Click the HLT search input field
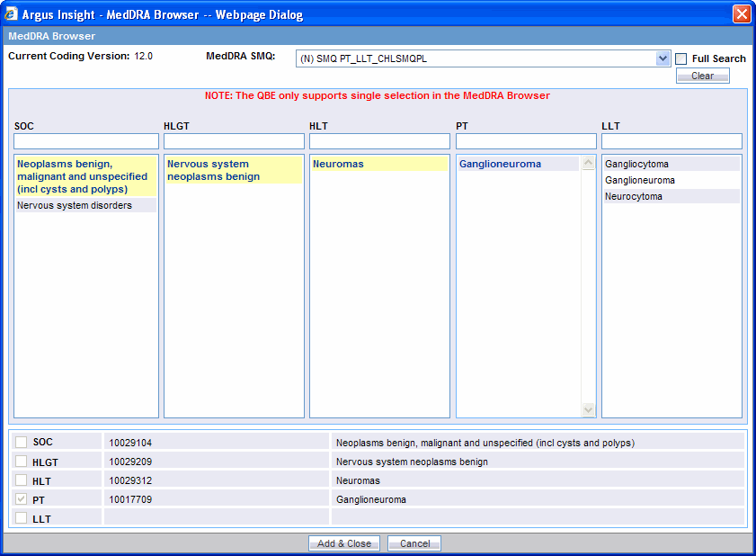The width and height of the screenshot is (756, 556). point(379,141)
